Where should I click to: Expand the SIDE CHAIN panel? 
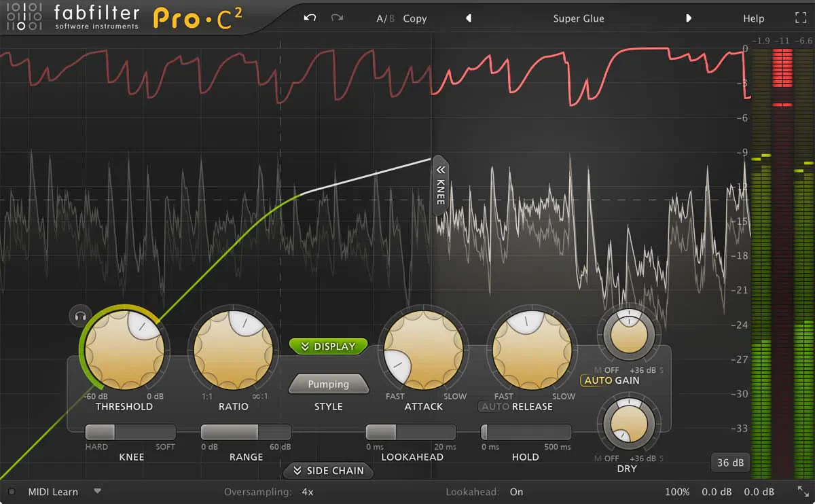328,471
